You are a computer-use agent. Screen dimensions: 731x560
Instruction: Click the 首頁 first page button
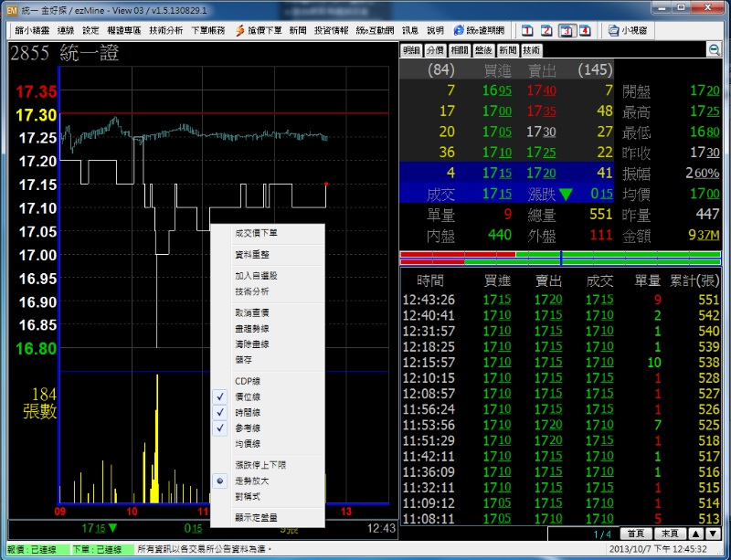click(x=634, y=533)
